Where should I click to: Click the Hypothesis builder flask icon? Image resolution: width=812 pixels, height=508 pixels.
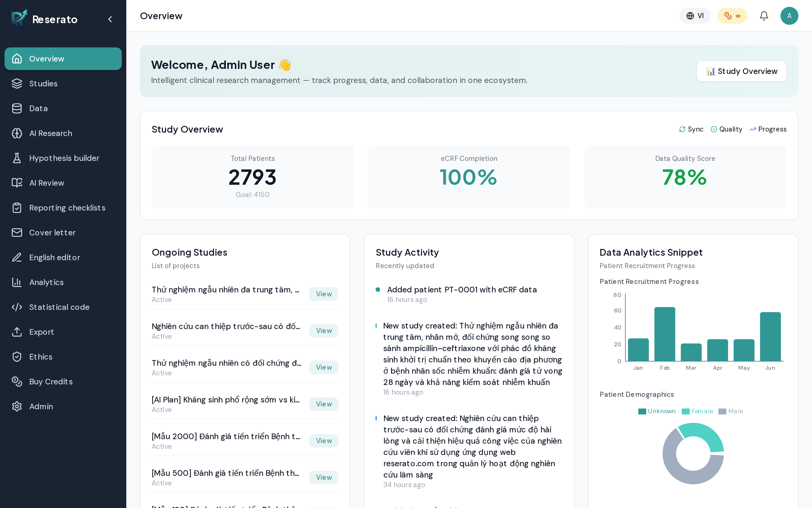point(17,158)
